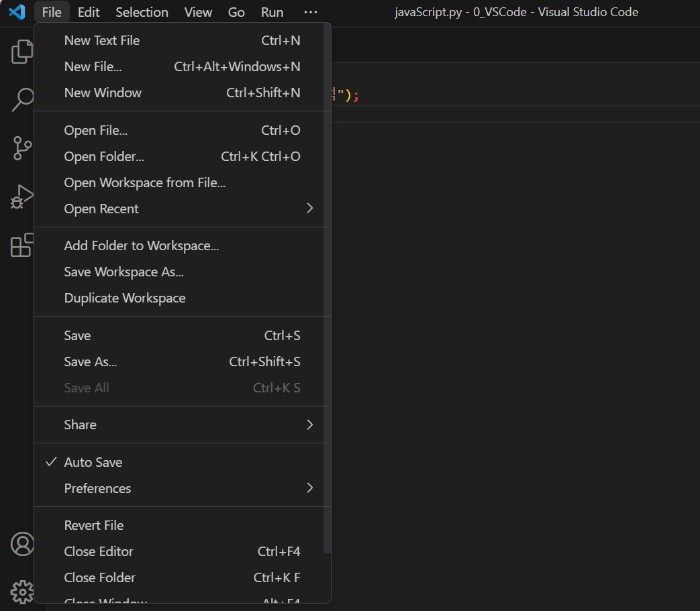This screenshot has width=700, height=611.
Task: Open the Source Control view icon
Action: [22, 148]
